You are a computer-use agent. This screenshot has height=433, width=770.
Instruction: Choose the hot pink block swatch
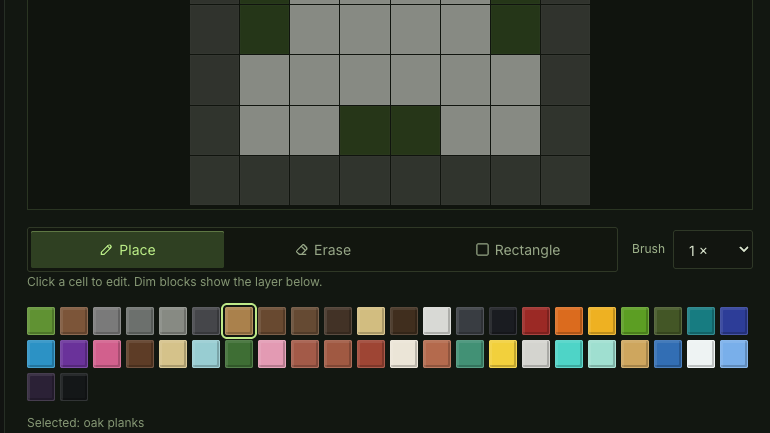pos(107,353)
